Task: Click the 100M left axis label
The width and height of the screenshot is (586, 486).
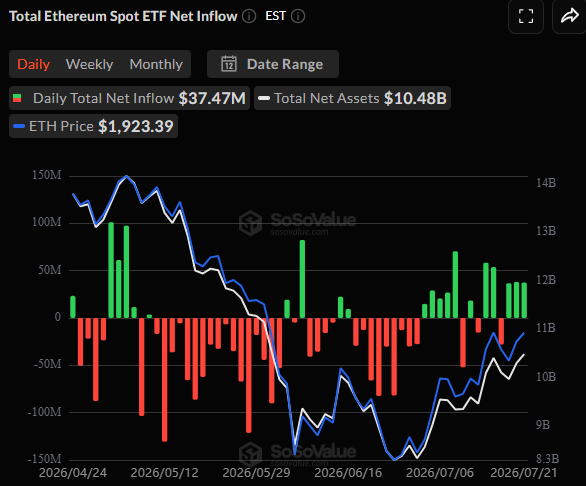Action: point(47,222)
